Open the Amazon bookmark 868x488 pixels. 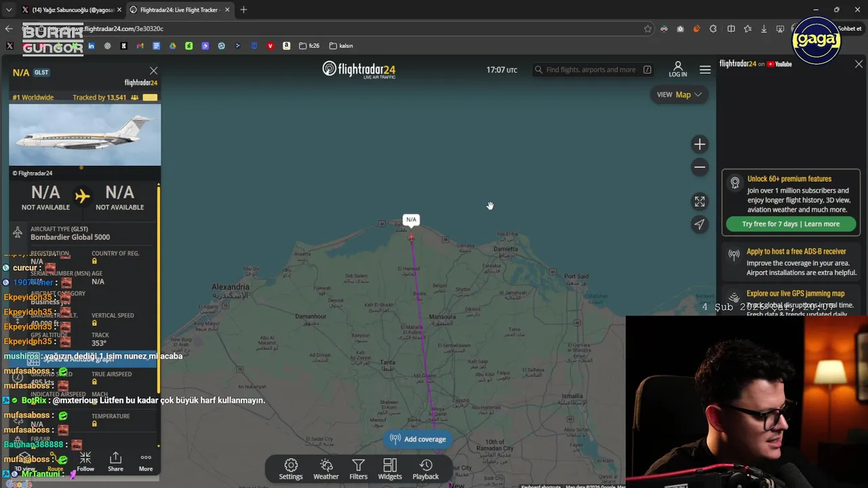pos(286,46)
